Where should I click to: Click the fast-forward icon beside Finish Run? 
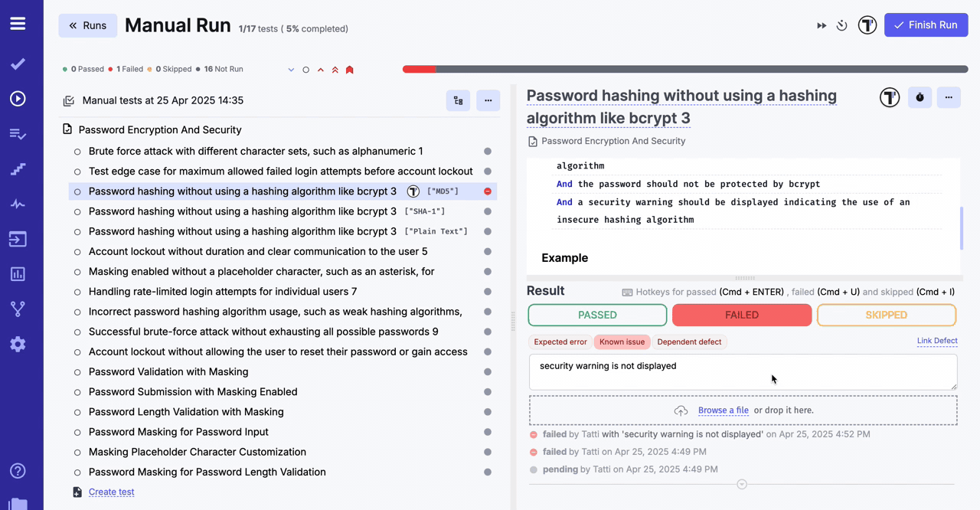point(822,25)
